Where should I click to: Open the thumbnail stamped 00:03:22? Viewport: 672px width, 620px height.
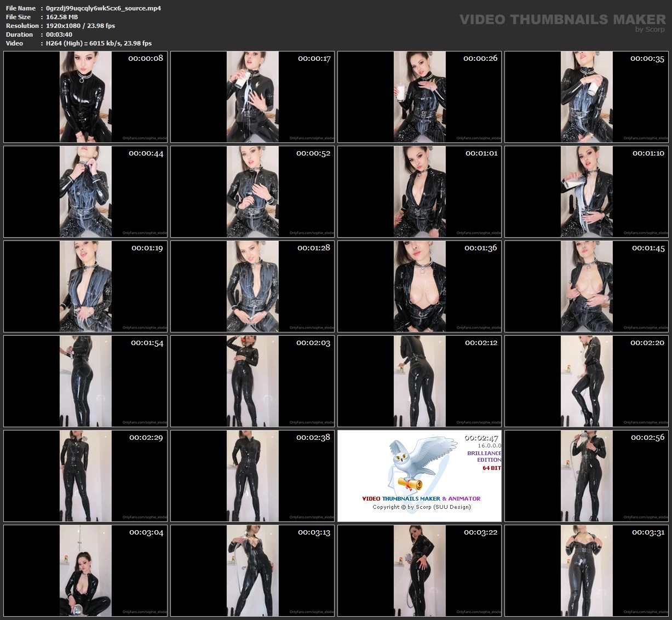(420, 571)
